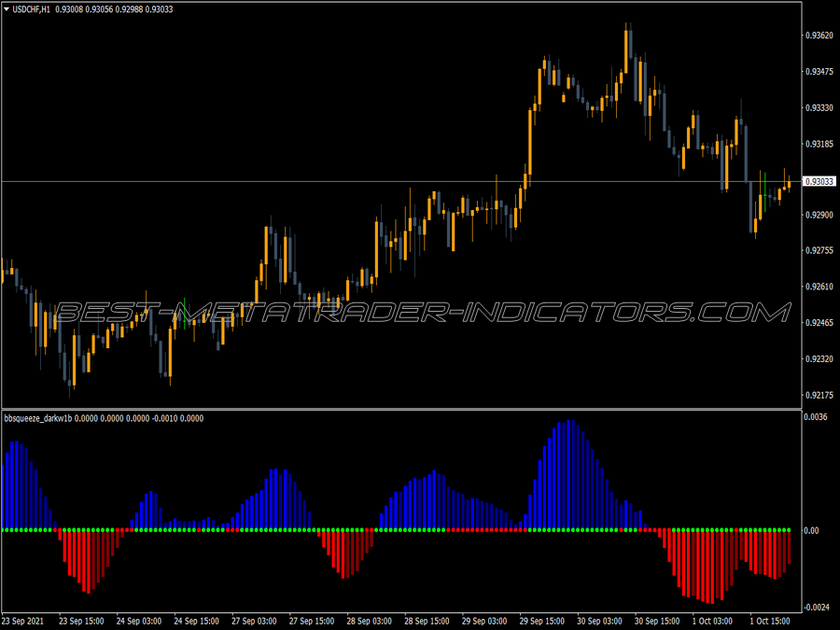This screenshot has height=630, width=840.
Task: Click the -0.0024 indicator scale value
Action: (x=816, y=608)
